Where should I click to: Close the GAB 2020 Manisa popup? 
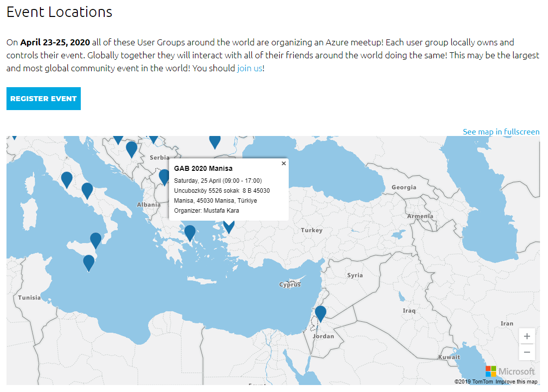pyautogui.click(x=284, y=163)
